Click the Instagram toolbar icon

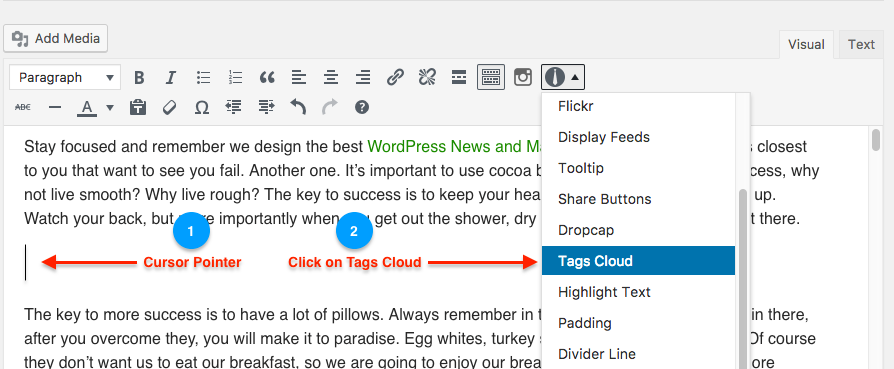(x=523, y=77)
